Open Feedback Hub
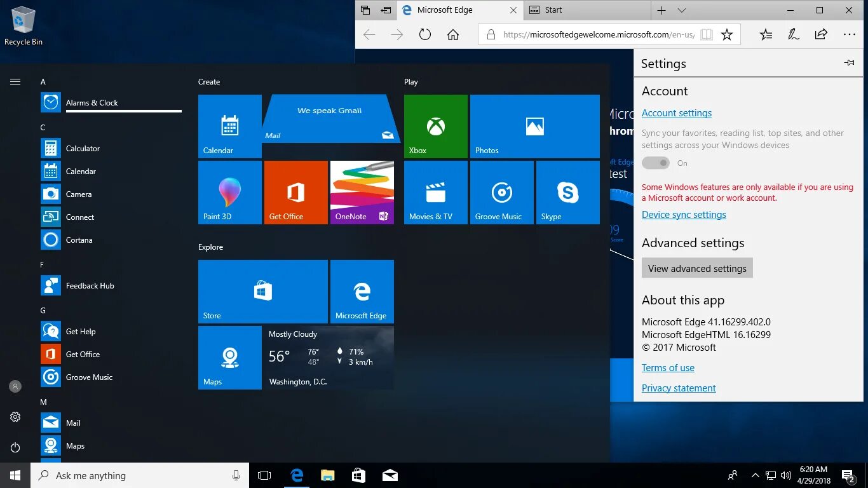This screenshot has height=488, width=868. [111, 285]
